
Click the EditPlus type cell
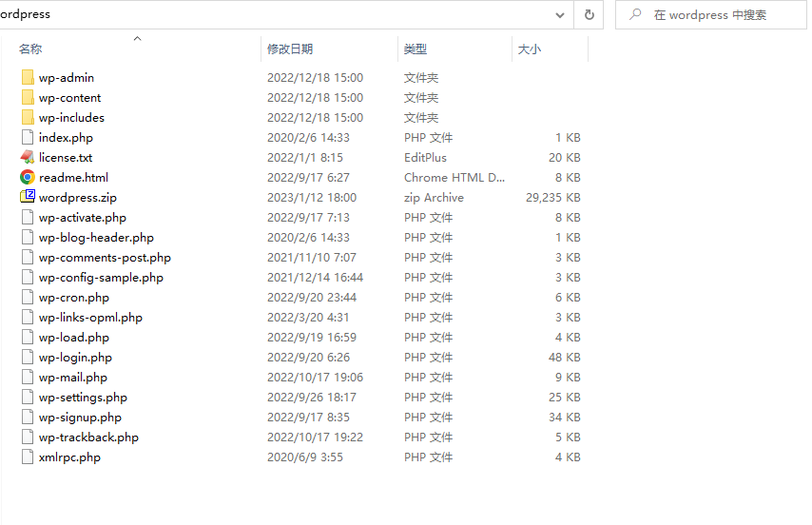[425, 157]
